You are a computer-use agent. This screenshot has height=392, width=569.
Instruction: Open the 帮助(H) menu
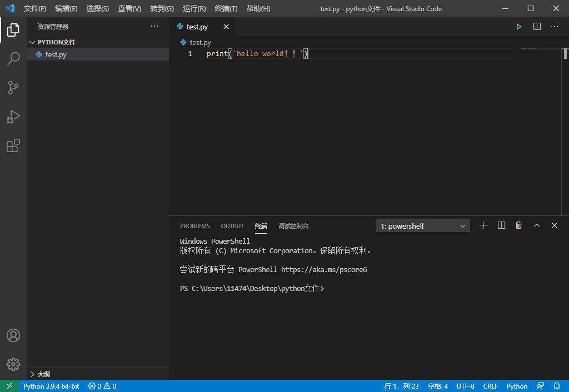point(258,9)
